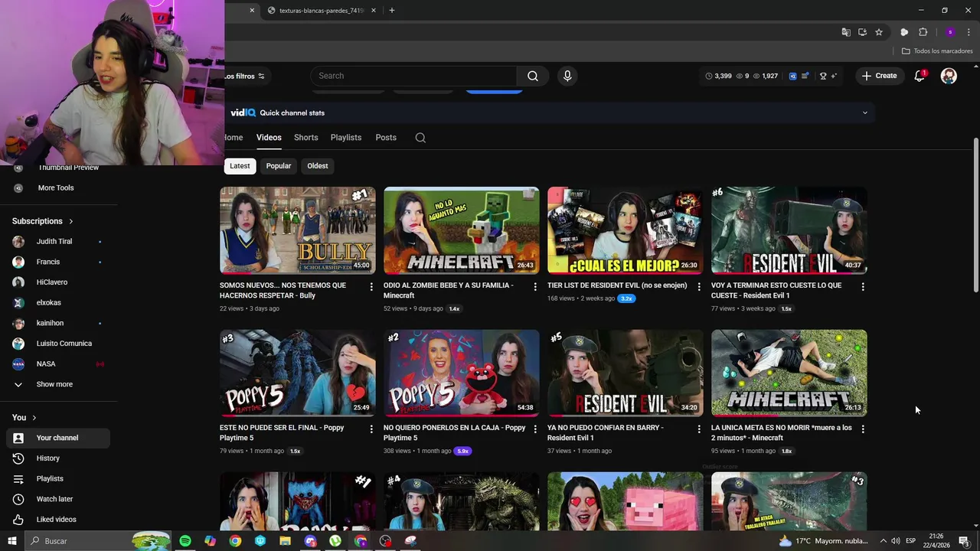Open NASA subscription channel
Screen dimensions: 980x551
tap(57, 364)
